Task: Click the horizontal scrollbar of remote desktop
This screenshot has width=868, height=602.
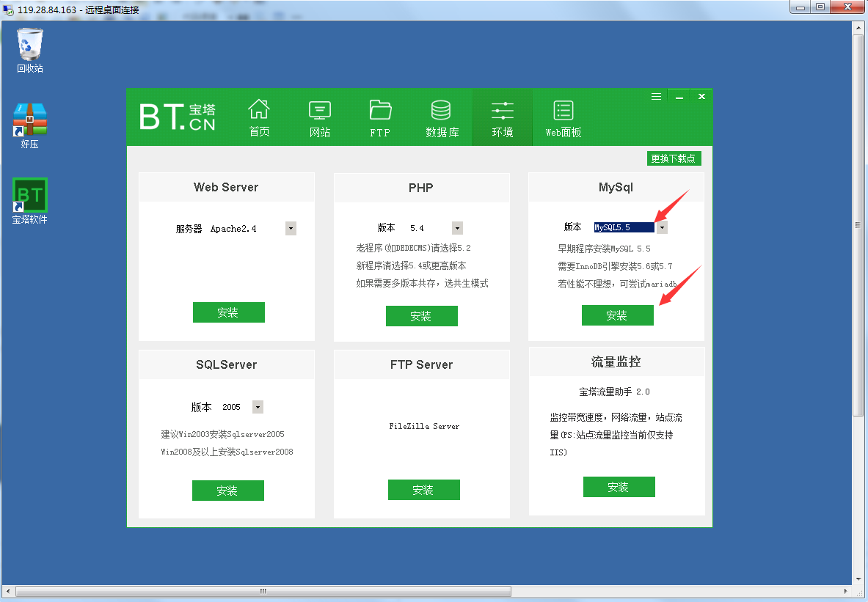Action: (263, 591)
